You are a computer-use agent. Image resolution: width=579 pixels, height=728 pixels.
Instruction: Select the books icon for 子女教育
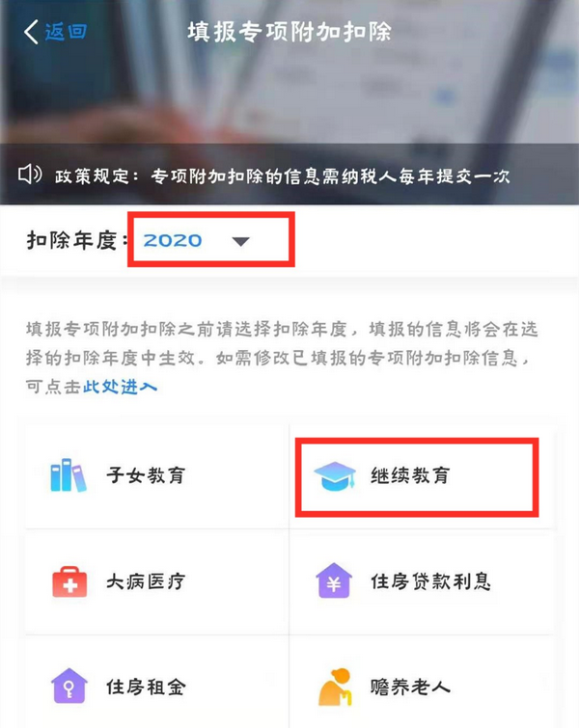click(x=69, y=475)
